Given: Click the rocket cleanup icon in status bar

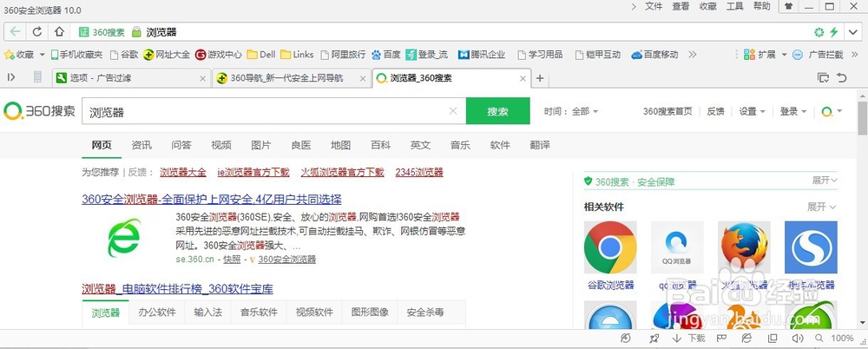Looking at the screenshot, I should [654, 338].
